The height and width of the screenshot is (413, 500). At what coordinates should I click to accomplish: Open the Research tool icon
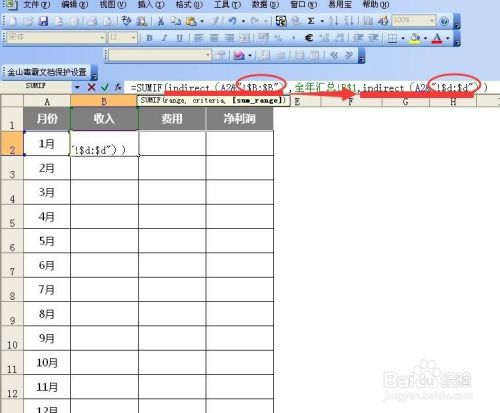[x=142, y=21]
